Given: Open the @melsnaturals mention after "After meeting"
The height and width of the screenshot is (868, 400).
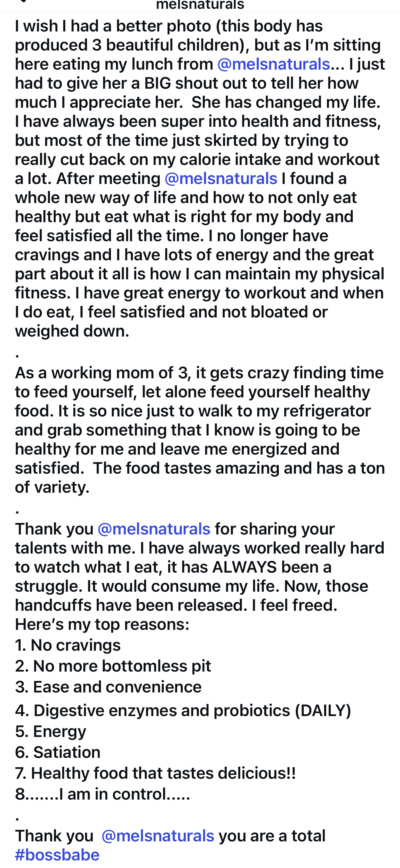Looking at the screenshot, I should coord(221,179).
